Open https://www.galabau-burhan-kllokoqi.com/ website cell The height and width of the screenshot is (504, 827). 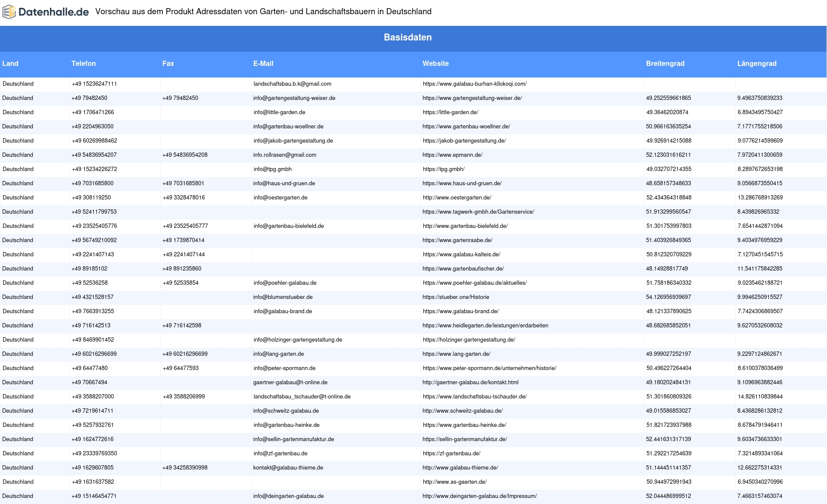pos(475,84)
